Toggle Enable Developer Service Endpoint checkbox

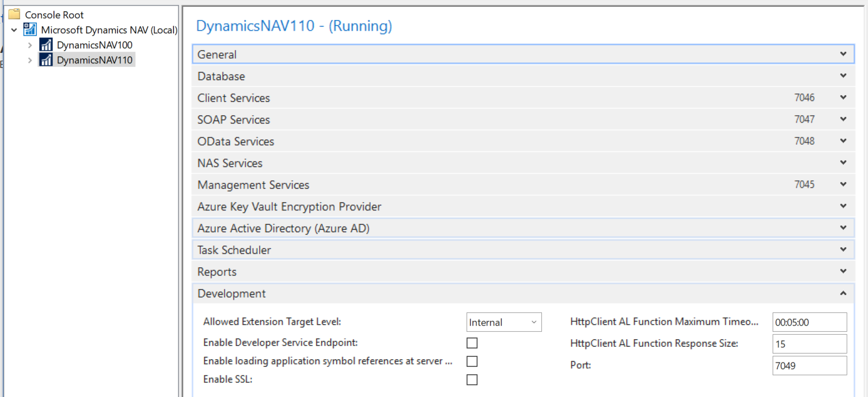pyautogui.click(x=472, y=343)
